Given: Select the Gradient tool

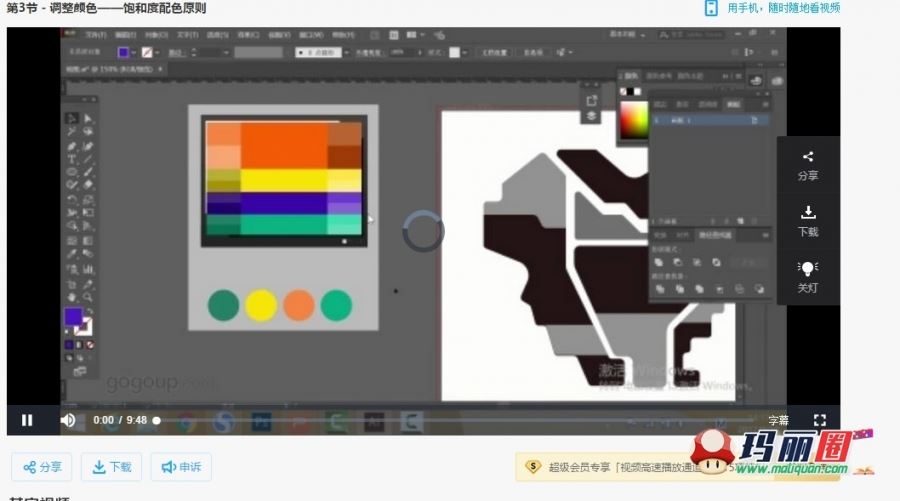Looking at the screenshot, I should click(x=88, y=241).
